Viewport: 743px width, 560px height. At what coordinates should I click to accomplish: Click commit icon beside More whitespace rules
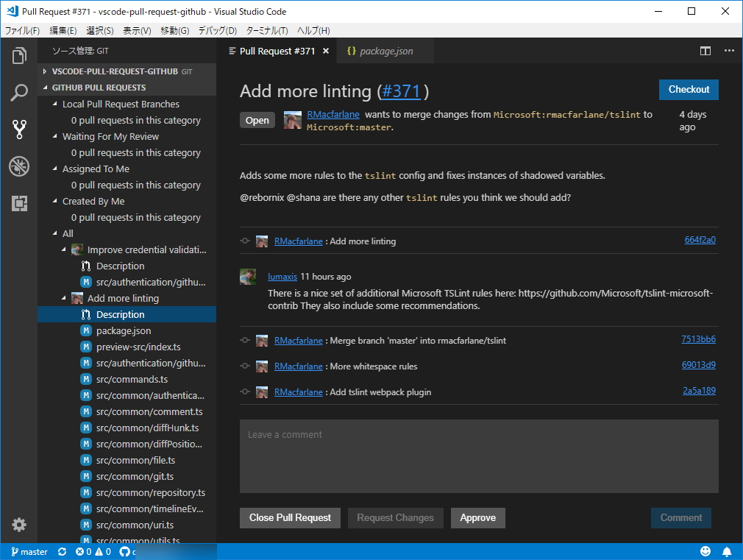click(x=245, y=366)
